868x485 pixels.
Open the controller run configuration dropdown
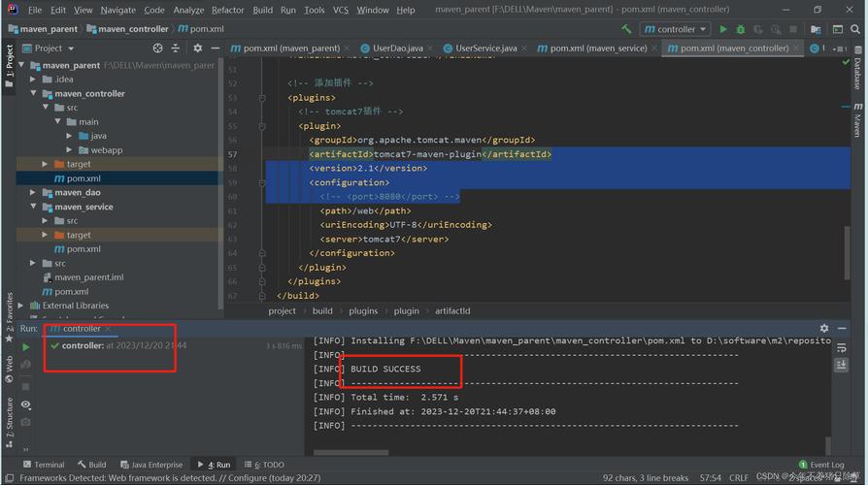(676, 29)
